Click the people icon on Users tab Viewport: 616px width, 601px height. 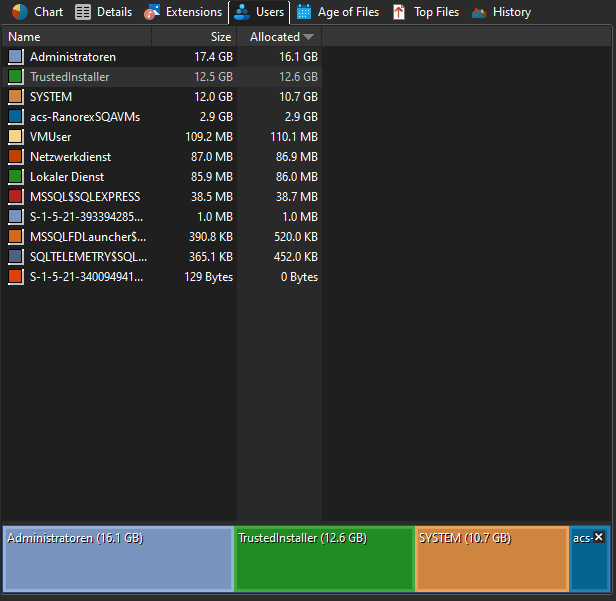click(x=242, y=12)
